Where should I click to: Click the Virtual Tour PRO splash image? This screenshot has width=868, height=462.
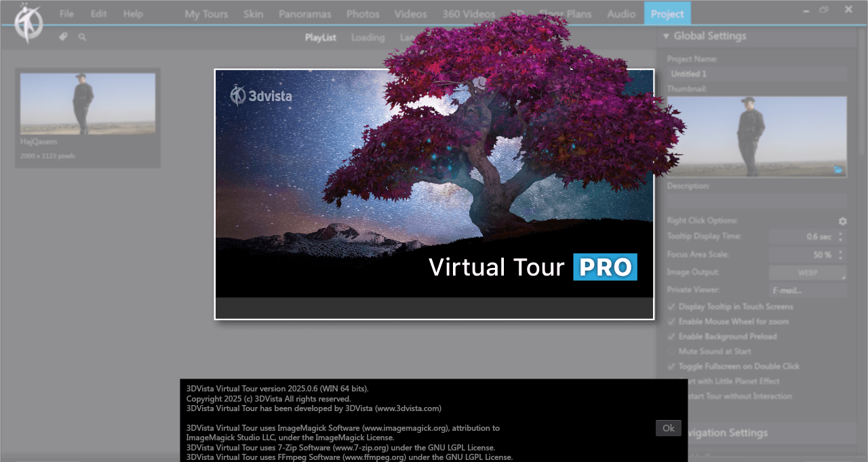point(435,194)
